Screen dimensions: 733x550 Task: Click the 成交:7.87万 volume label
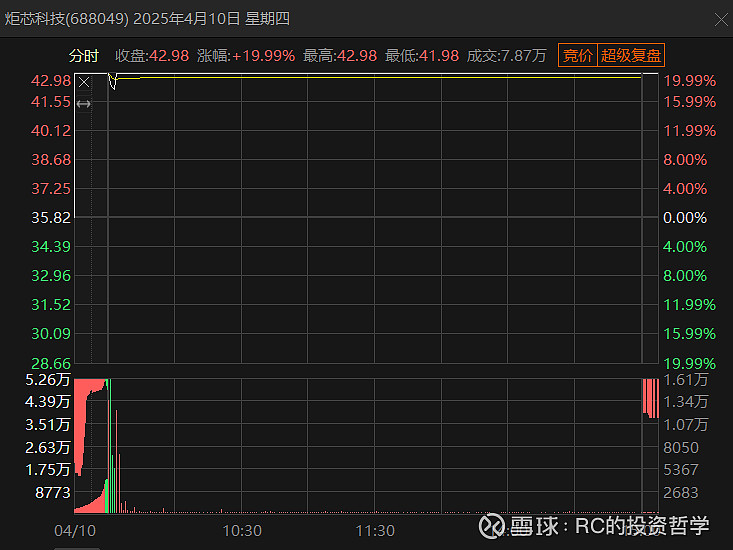pyautogui.click(x=506, y=56)
